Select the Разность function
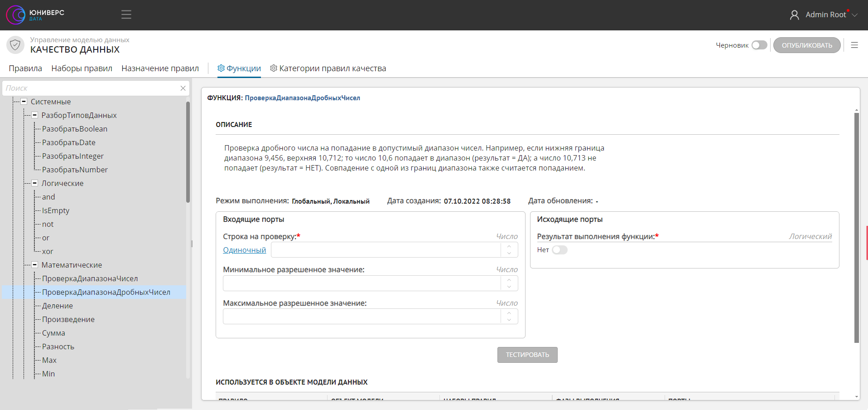The image size is (868, 410). click(x=58, y=347)
